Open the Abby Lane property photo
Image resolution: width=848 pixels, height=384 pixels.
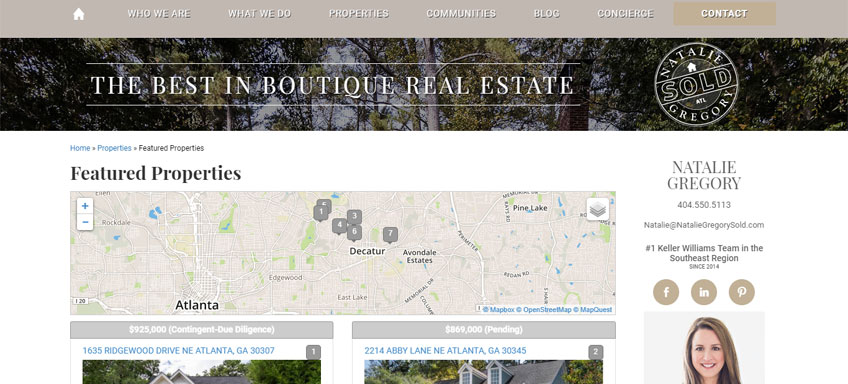[483, 372]
